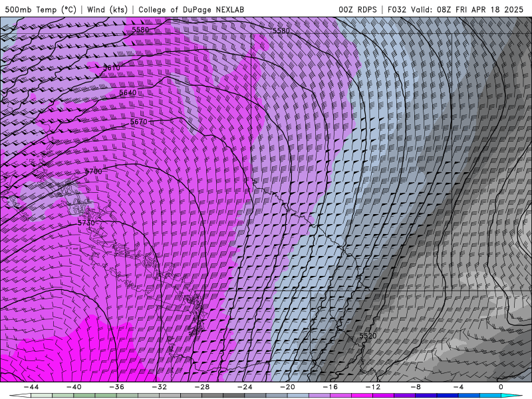Screen dimensions: 532x399
Task: Click the -40 colorbar tick label
Action: (74, 387)
